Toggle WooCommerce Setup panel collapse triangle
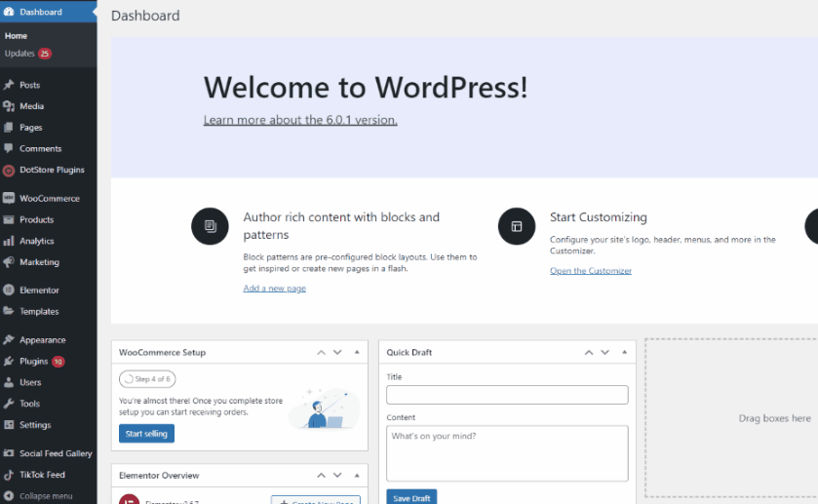 tap(357, 352)
